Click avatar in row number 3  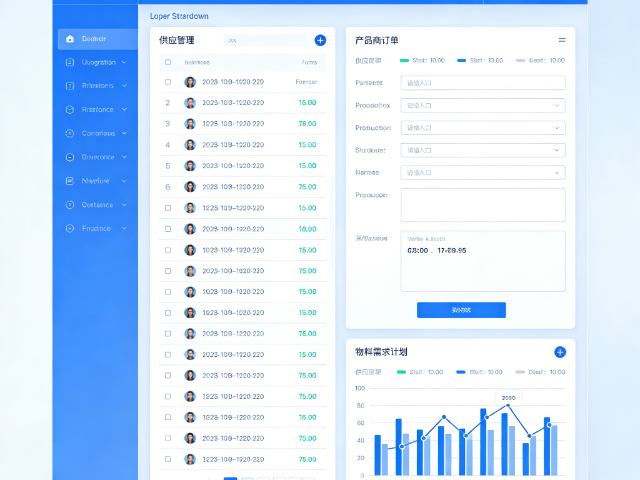pos(190,124)
